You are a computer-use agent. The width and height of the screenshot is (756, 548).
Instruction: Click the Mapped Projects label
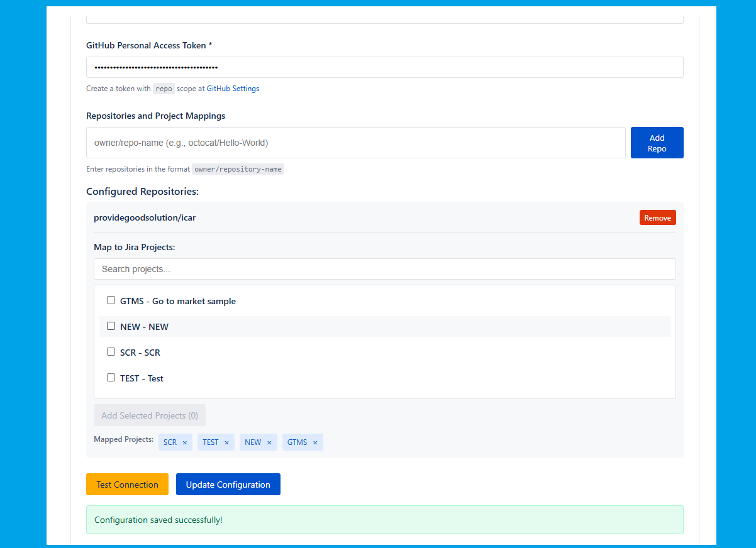click(x=124, y=439)
